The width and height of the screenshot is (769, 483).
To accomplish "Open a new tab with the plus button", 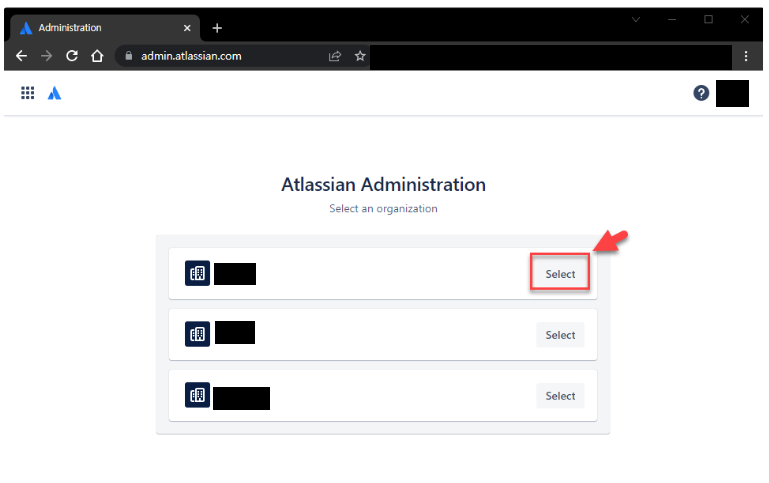I will (217, 28).
